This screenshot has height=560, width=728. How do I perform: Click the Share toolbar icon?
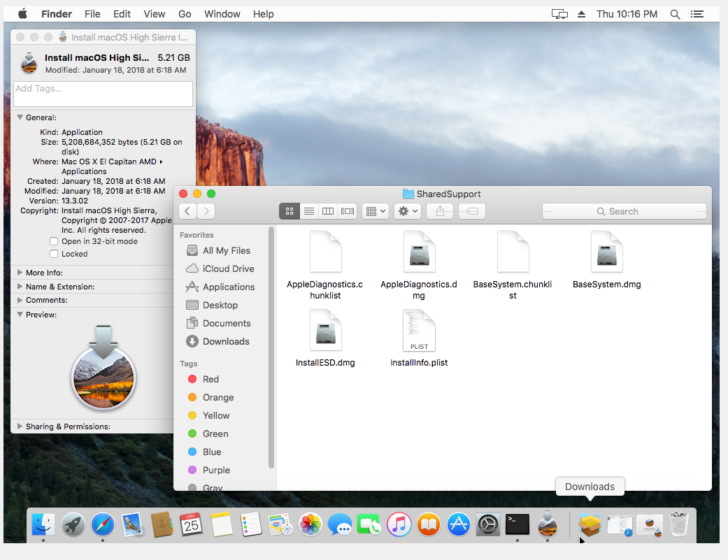point(440,211)
